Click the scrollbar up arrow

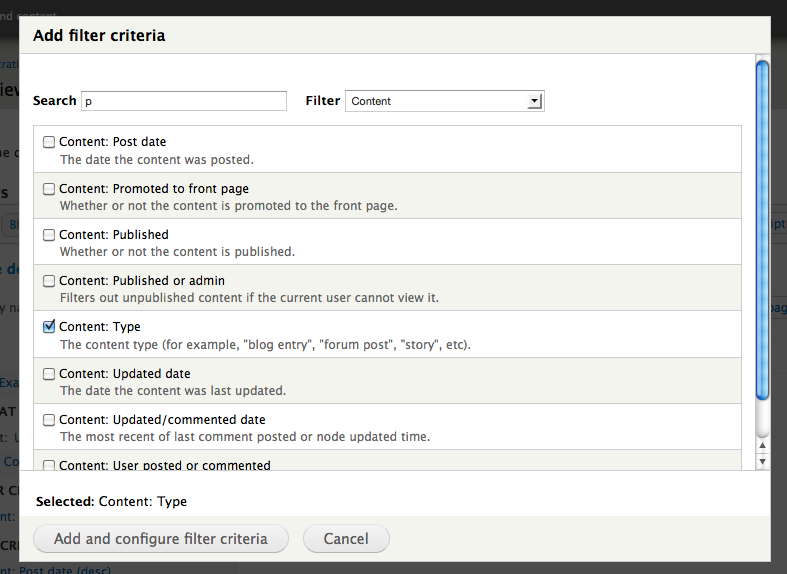[762, 444]
